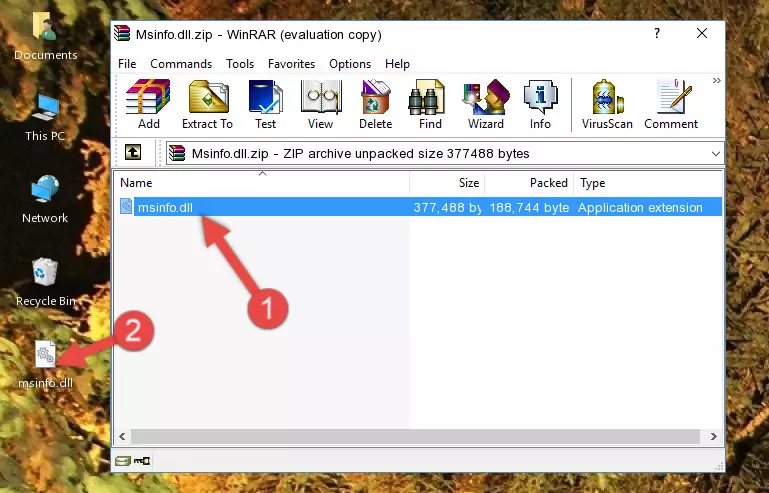Click the key password icon in status bar

click(142, 461)
